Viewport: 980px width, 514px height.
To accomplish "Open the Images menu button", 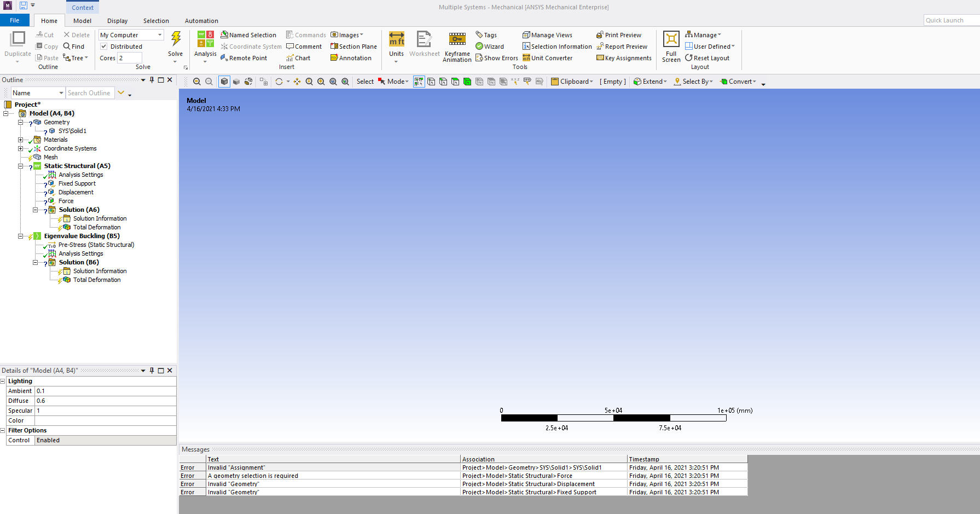I will pos(347,35).
